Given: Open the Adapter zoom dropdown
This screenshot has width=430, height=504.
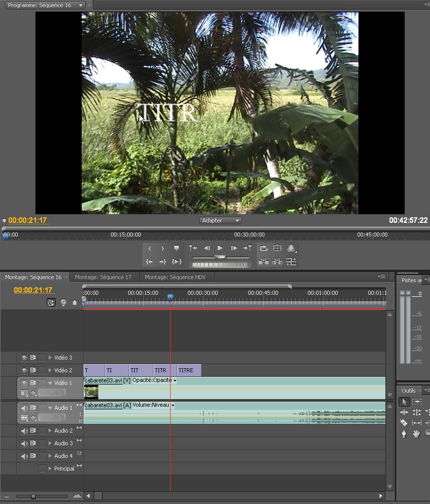Looking at the screenshot, I should pyautogui.click(x=220, y=221).
